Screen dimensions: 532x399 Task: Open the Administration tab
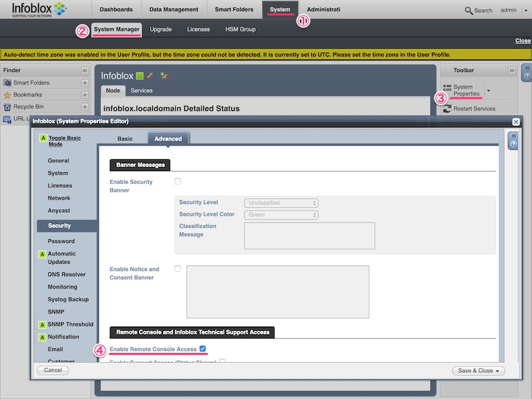coord(323,10)
